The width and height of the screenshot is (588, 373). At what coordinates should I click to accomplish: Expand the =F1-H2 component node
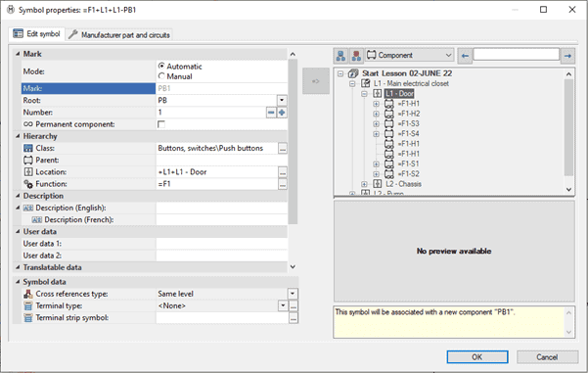pos(376,114)
